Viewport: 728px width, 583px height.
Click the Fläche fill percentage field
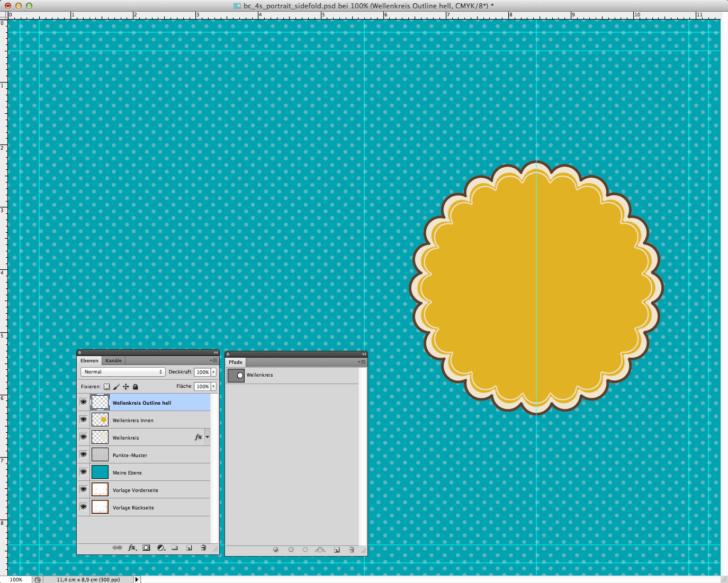click(202, 387)
